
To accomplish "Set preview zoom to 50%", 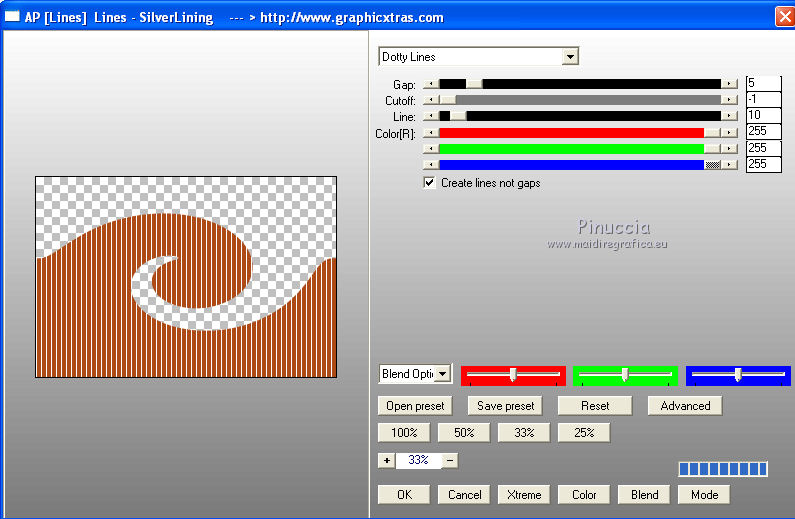I will pyautogui.click(x=463, y=433).
